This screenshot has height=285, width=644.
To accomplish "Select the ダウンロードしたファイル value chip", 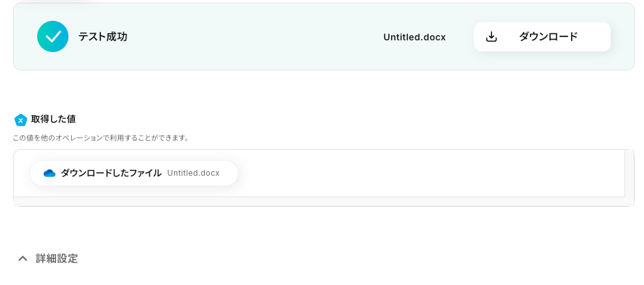I will [x=134, y=173].
